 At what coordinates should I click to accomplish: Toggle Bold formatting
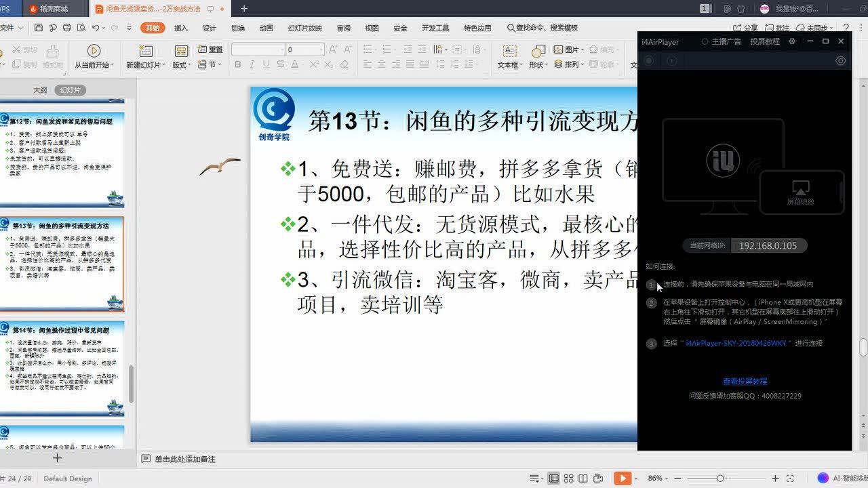[x=237, y=64]
